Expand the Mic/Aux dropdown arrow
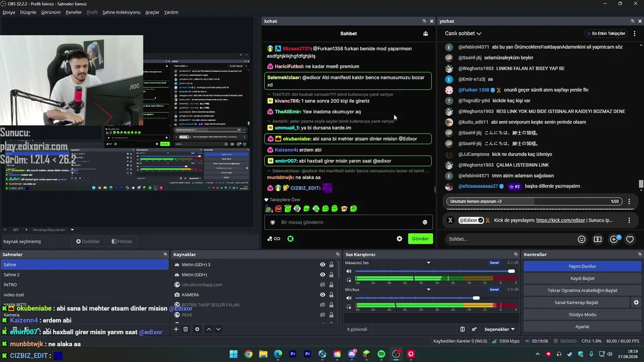The image size is (644, 362). (x=429, y=289)
